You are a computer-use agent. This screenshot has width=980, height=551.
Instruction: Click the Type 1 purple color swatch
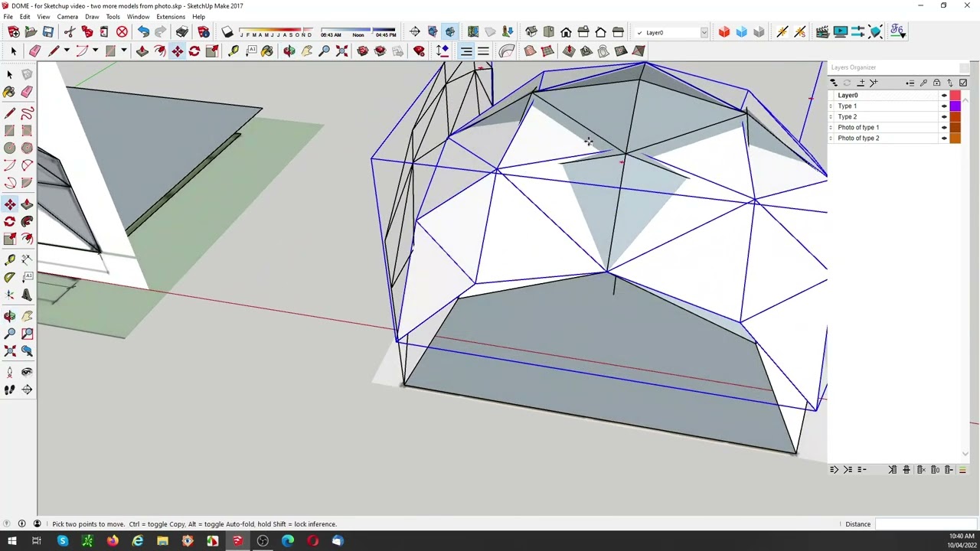(955, 106)
